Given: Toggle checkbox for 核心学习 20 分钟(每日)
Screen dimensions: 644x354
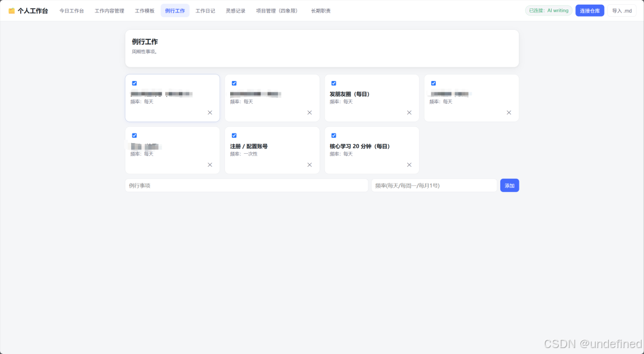Looking at the screenshot, I should pos(333,135).
